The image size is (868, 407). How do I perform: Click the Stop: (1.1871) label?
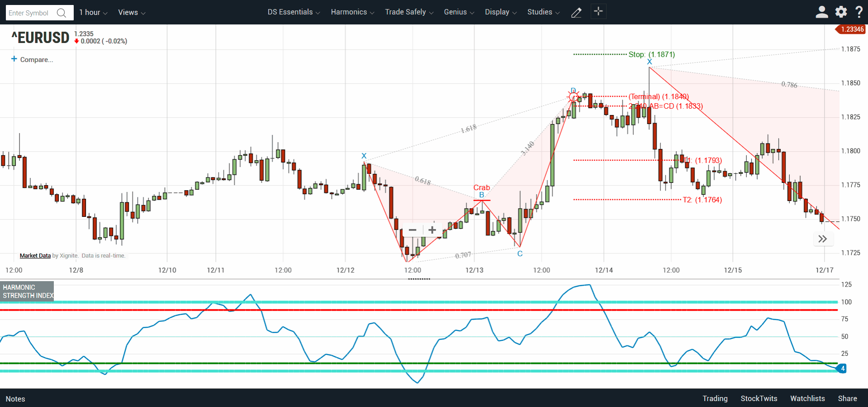coord(651,54)
